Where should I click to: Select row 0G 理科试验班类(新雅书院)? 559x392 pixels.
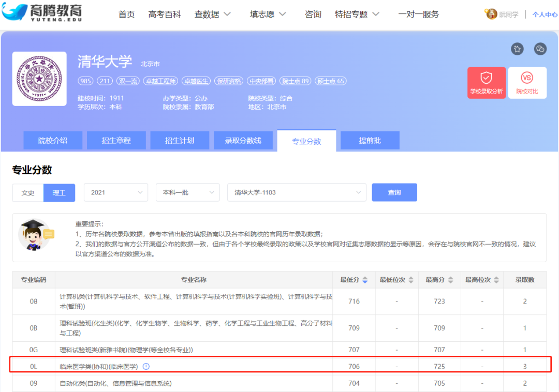[126, 350]
